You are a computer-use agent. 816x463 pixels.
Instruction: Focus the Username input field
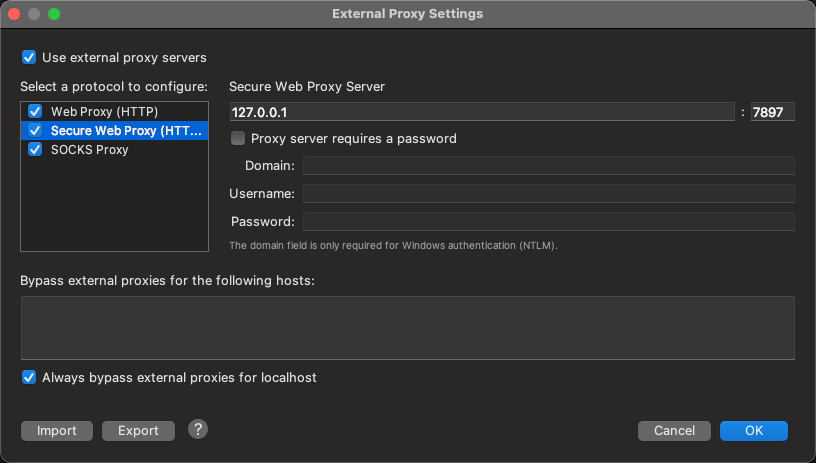(x=549, y=194)
